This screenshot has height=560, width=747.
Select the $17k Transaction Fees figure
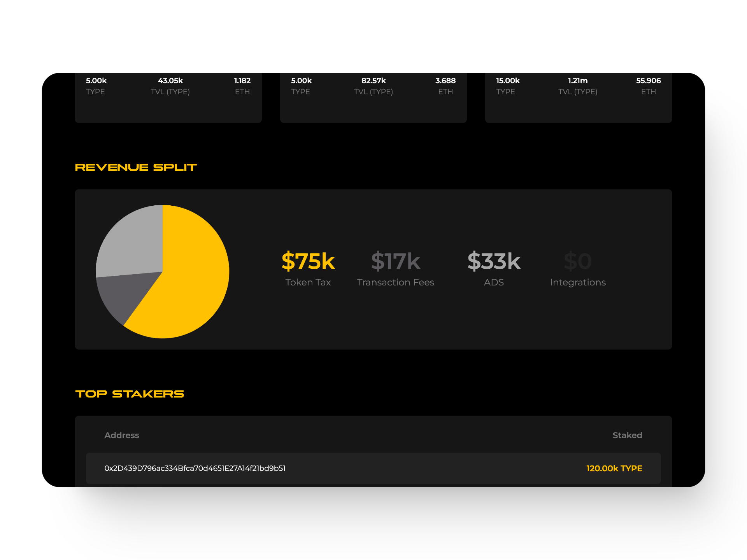point(395,261)
